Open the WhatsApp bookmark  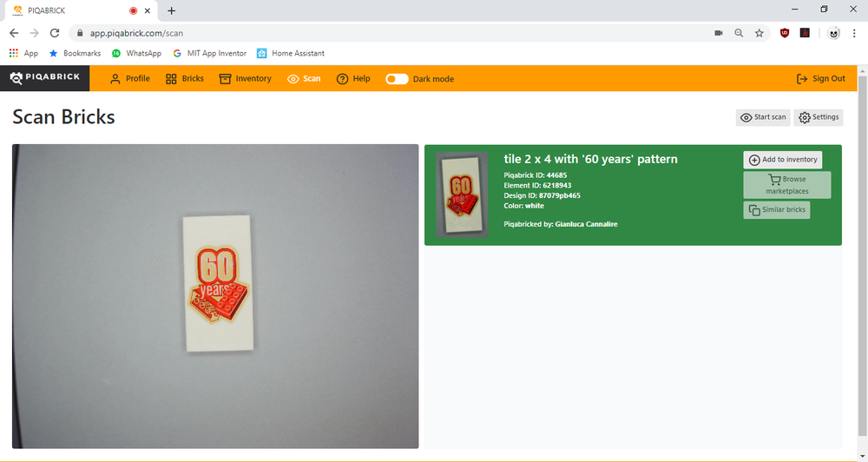click(x=137, y=53)
